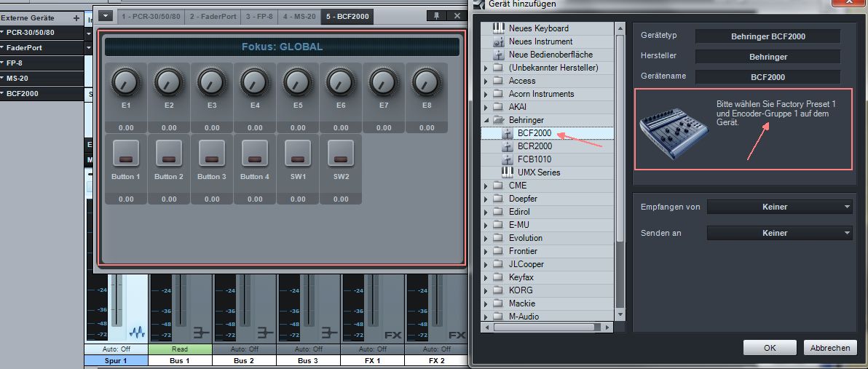
Task: Click the vertical scrollbar of device list
Action: [x=620, y=138]
